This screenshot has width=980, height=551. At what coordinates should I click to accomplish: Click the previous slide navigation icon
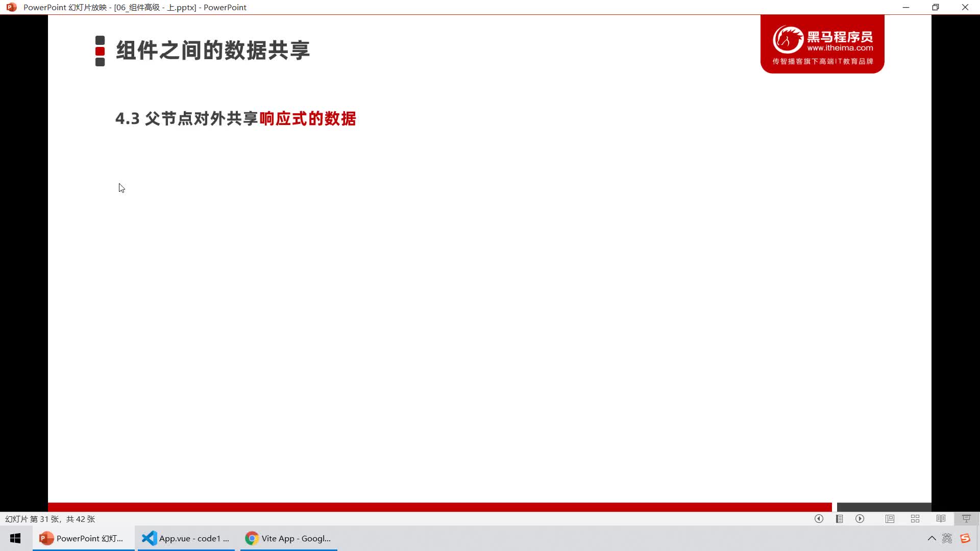(819, 519)
